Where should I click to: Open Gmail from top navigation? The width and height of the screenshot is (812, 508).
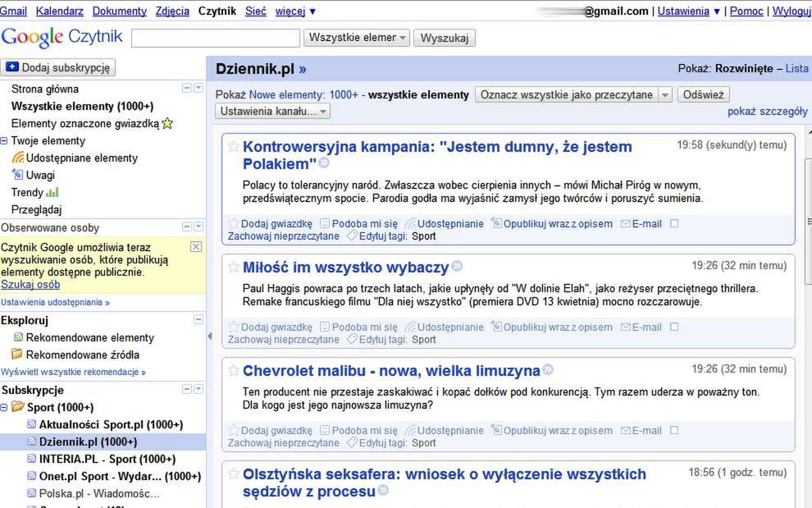(13, 11)
